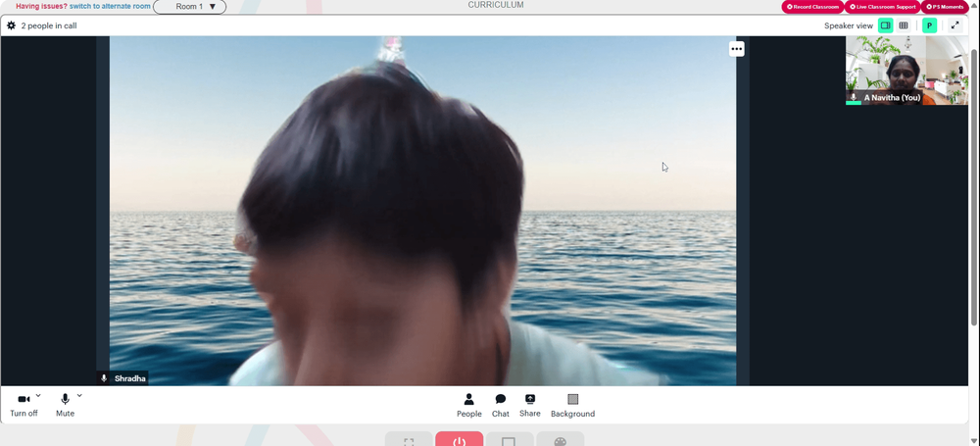This screenshot has height=446, width=980.
Task: Open three-dots menu on Shradha's video
Action: (737, 49)
